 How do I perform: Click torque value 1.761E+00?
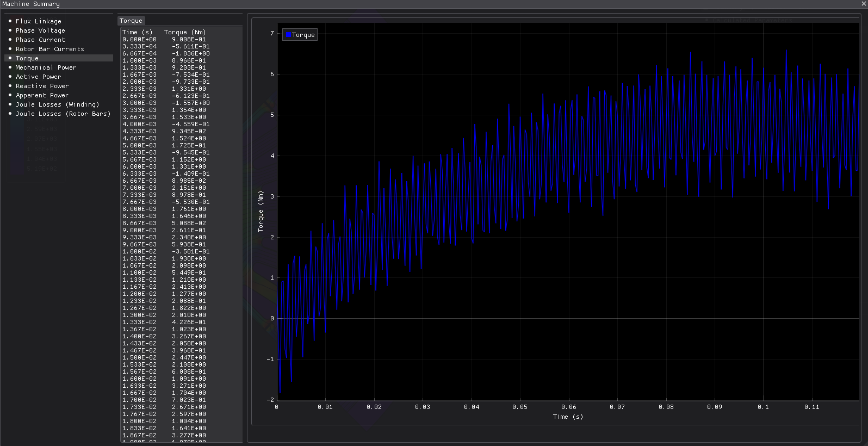(189, 209)
